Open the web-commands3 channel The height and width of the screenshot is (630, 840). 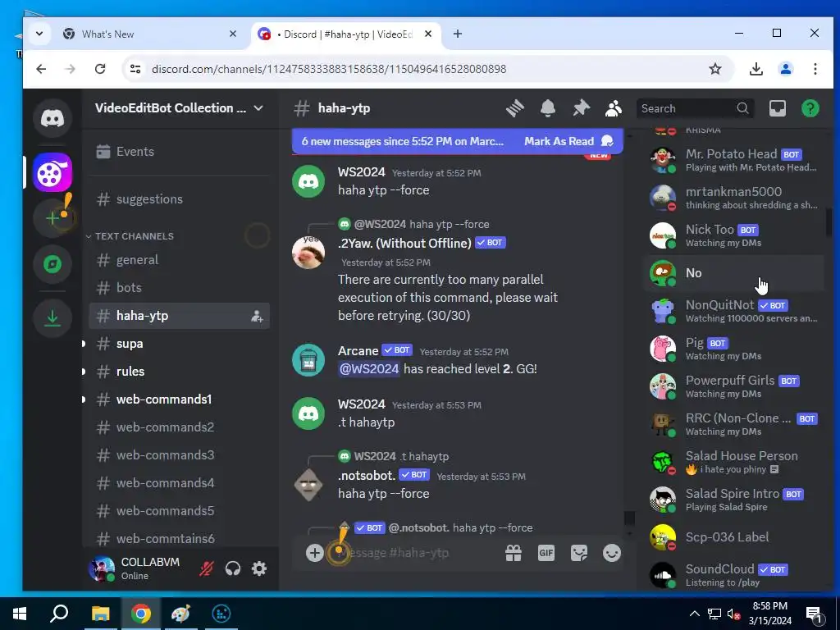point(180,454)
